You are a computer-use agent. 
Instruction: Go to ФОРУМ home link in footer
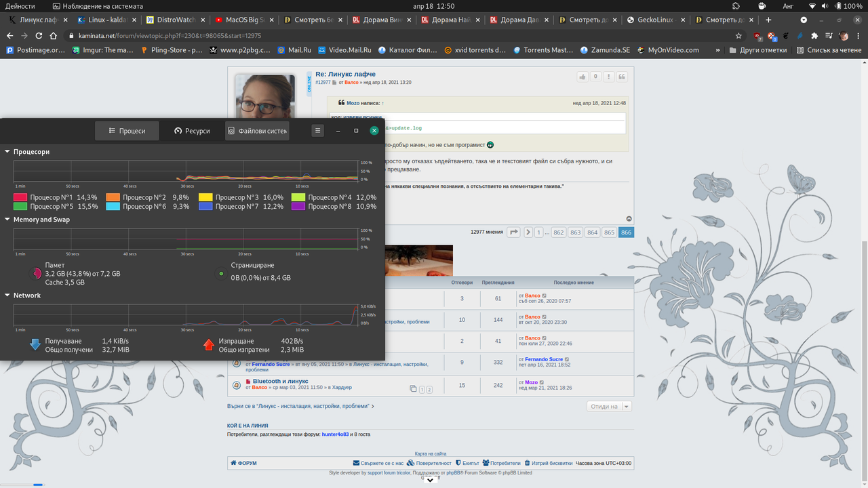tap(243, 463)
